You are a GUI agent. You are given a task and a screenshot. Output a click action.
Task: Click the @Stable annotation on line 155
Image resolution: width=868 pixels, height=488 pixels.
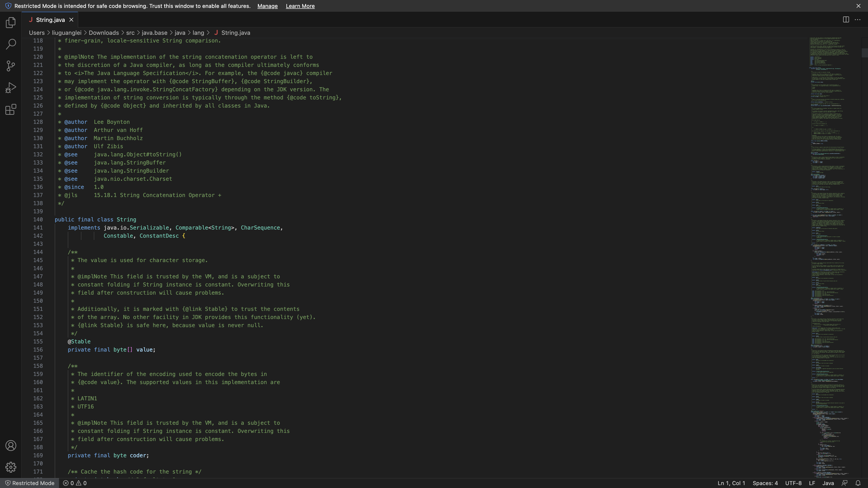[x=79, y=342]
